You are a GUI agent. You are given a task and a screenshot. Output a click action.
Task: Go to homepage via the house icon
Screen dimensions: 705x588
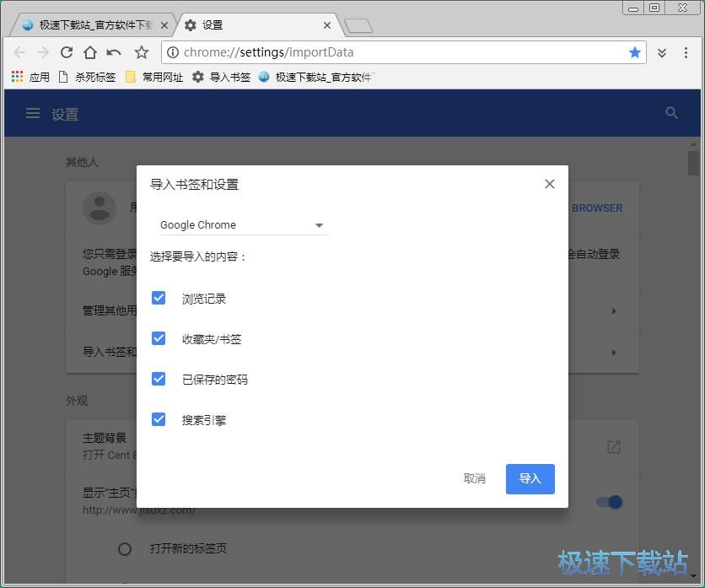click(x=90, y=52)
